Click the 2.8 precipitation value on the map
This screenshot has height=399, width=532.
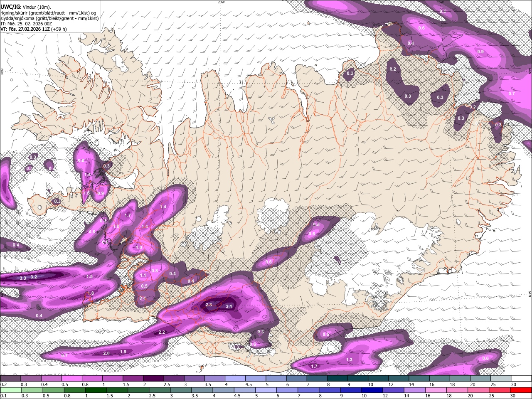pos(209,305)
